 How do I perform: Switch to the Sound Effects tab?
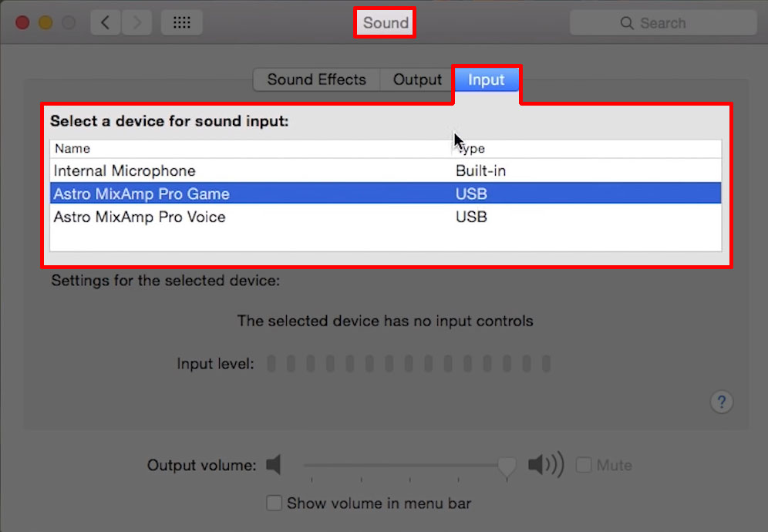(316, 79)
